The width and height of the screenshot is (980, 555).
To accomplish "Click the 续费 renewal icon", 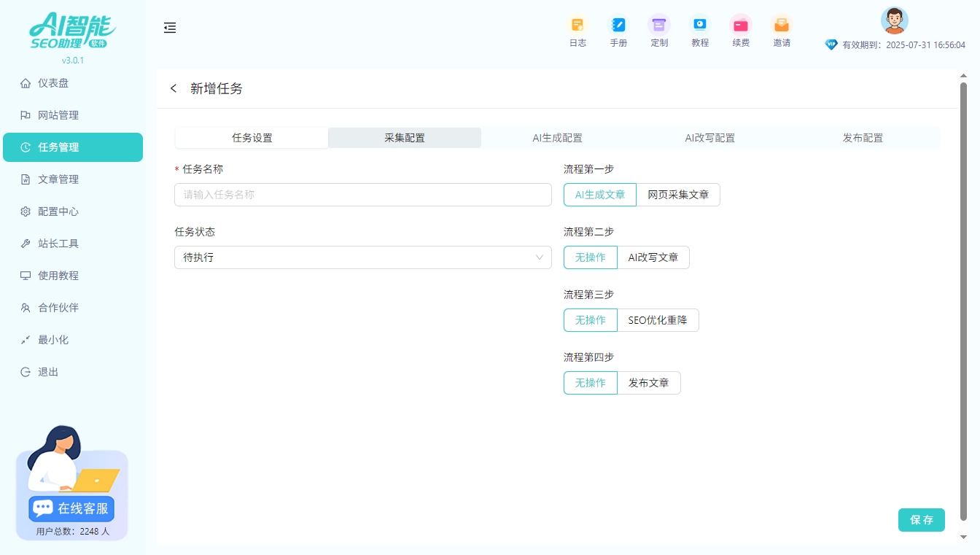I will pyautogui.click(x=741, y=31).
